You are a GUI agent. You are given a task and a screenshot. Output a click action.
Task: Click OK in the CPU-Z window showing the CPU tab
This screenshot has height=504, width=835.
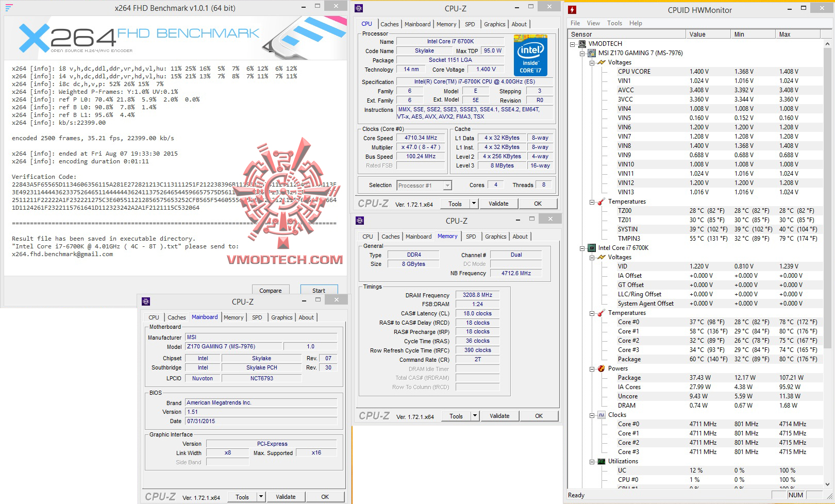click(538, 204)
